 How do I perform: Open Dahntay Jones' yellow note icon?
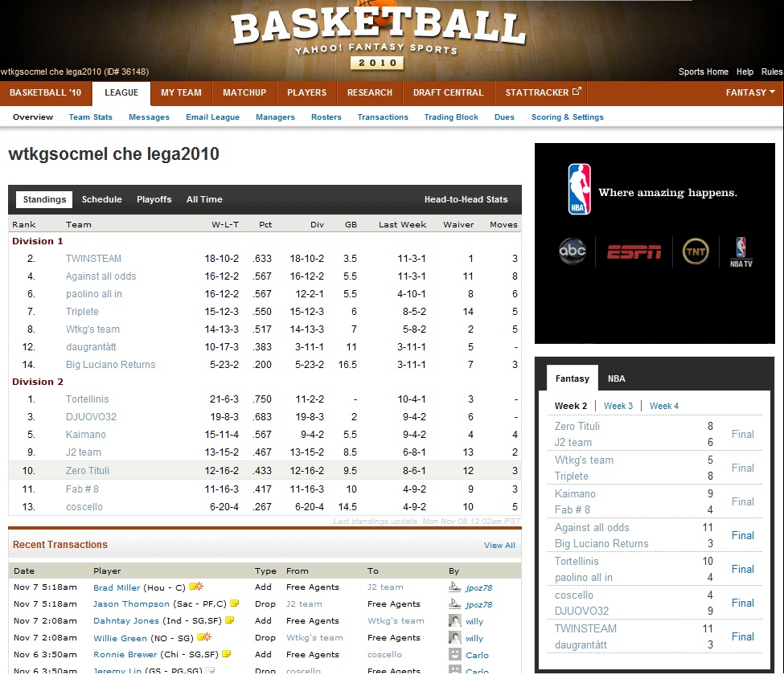tap(230, 620)
